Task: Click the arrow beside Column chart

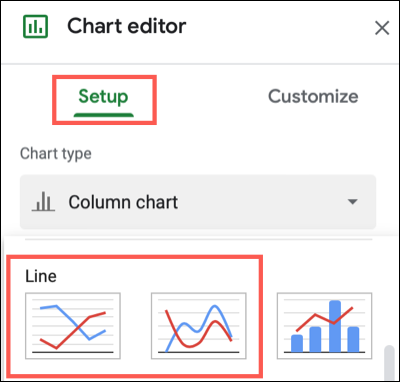Action: point(352,202)
